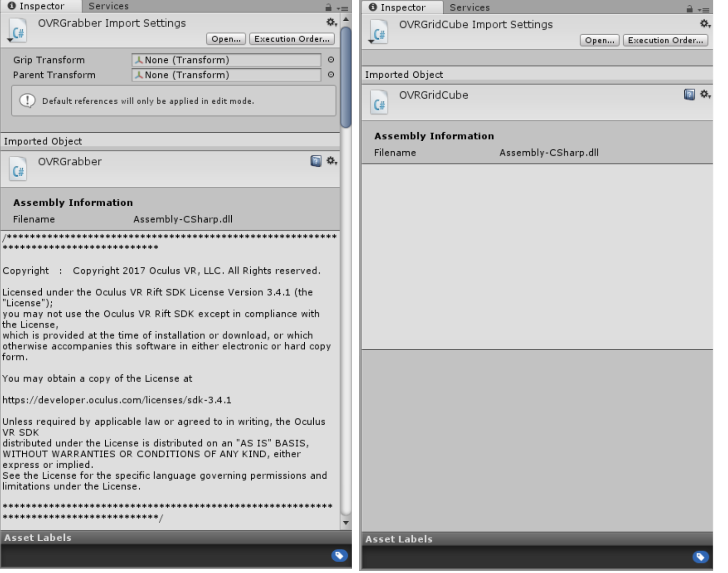Screen dimensions: 728x573
Task: Open gear menu of OVRGrabber Import Settings
Action: [x=331, y=22]
